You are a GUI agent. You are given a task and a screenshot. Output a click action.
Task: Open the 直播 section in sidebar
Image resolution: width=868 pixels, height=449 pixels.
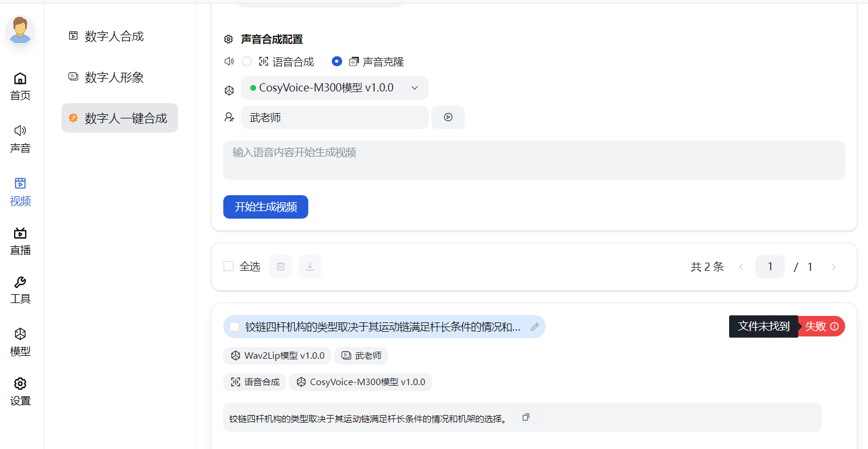[21, 241]
